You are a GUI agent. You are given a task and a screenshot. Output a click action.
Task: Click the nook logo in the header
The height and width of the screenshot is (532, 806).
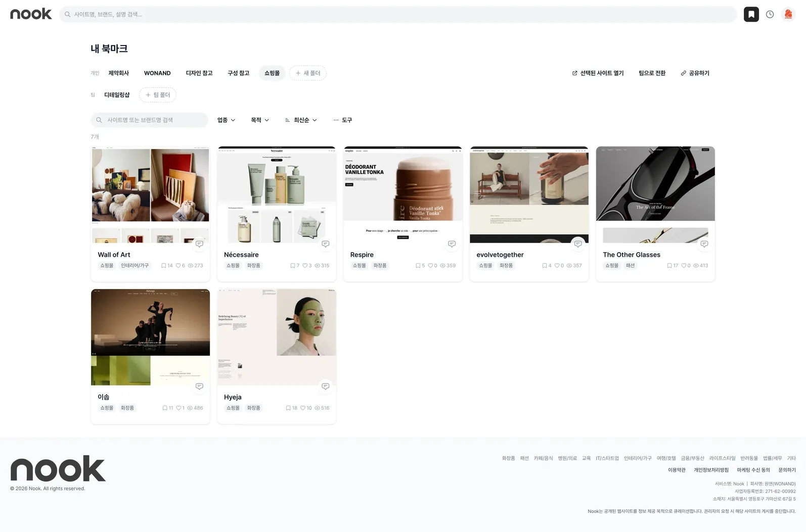[31, 14]
